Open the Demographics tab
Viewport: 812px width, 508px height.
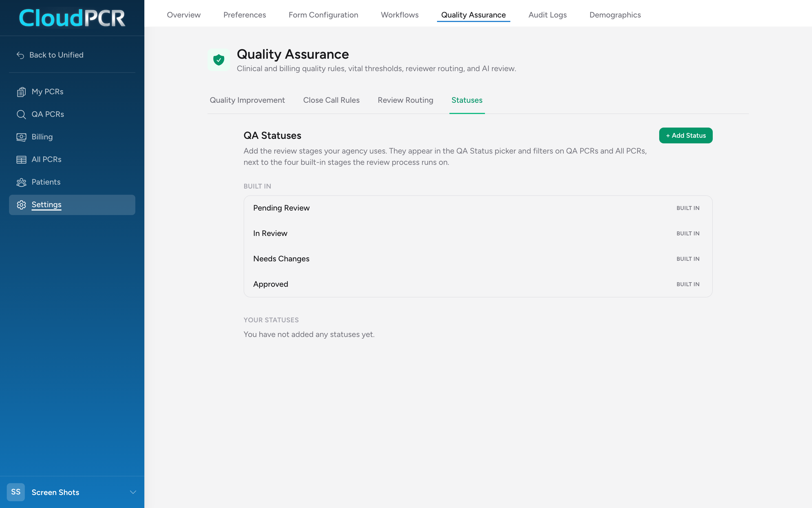pyautogui.click(x=615, y=15)
